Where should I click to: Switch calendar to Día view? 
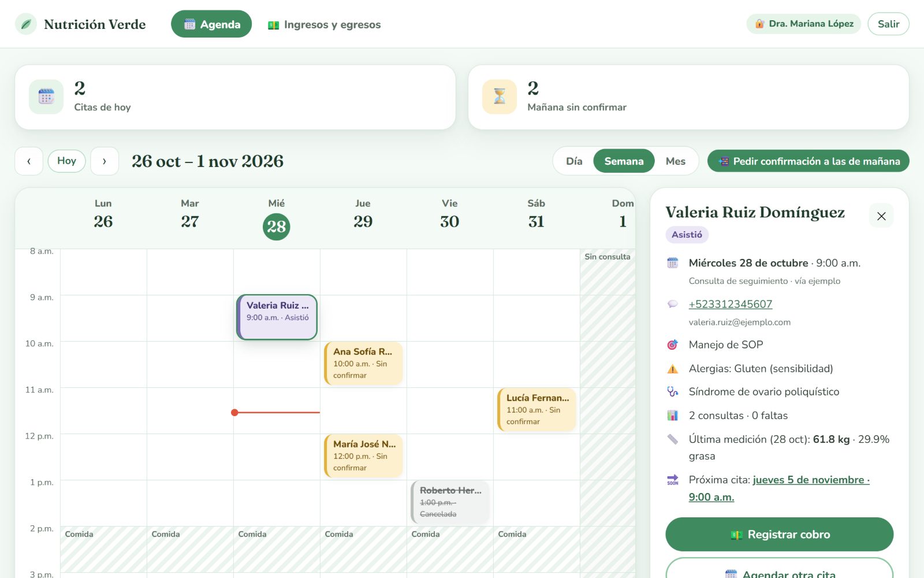[x=574, y=161]
